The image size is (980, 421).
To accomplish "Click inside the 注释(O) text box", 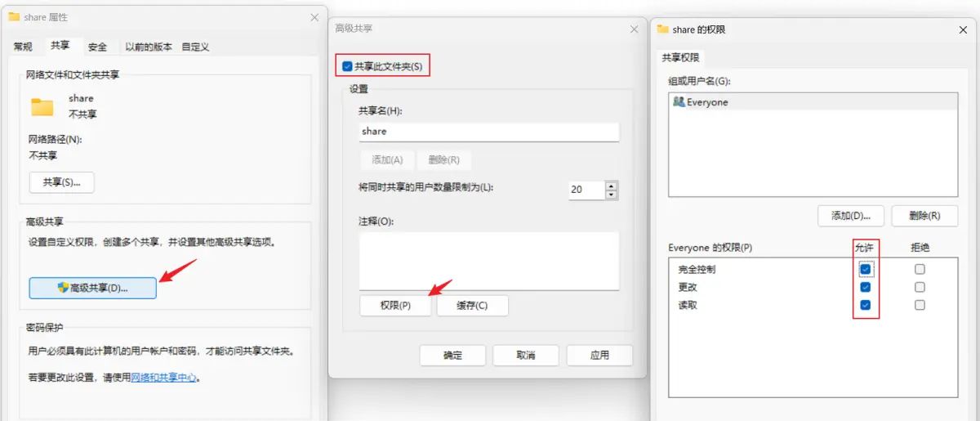I will [x=489, y=261].
